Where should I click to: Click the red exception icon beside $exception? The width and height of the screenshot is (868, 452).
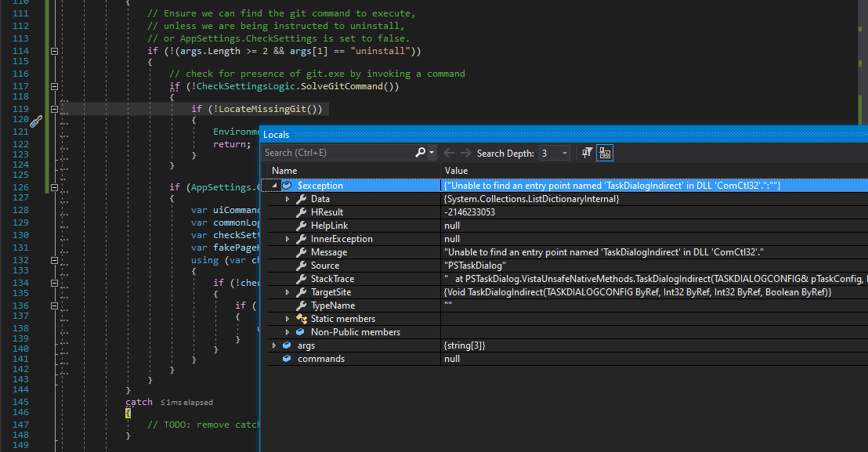click(287, 185)
